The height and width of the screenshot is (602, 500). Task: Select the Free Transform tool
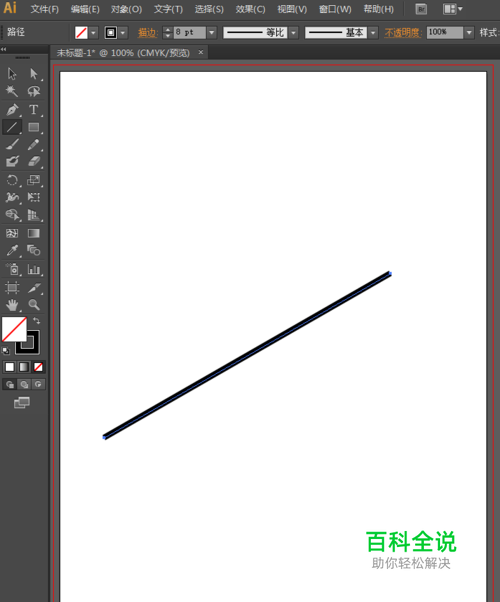coord(33,197)
